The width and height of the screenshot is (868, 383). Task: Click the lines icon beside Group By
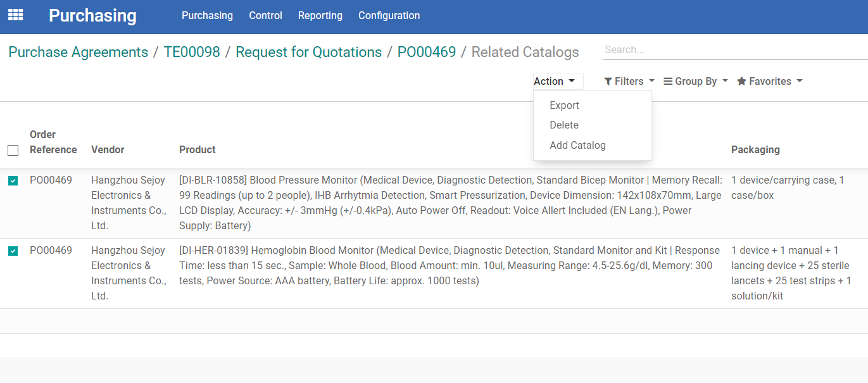pyautogui.click(x=667, y=81)
